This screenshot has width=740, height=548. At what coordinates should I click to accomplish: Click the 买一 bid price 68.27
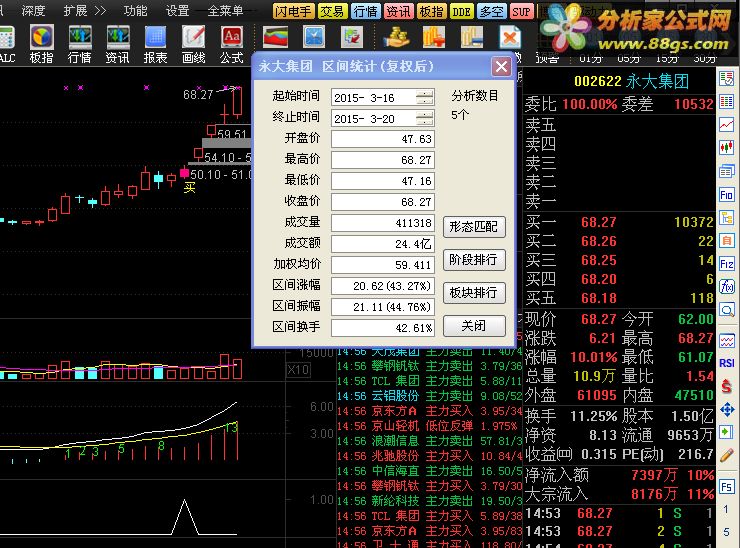[x=598, y=222]
